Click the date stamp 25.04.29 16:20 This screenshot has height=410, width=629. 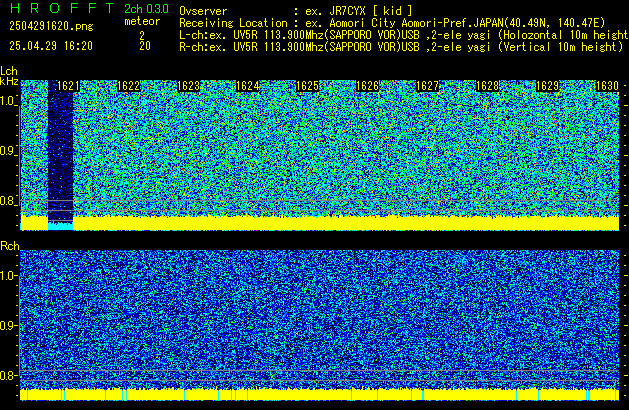coord(51,46)
